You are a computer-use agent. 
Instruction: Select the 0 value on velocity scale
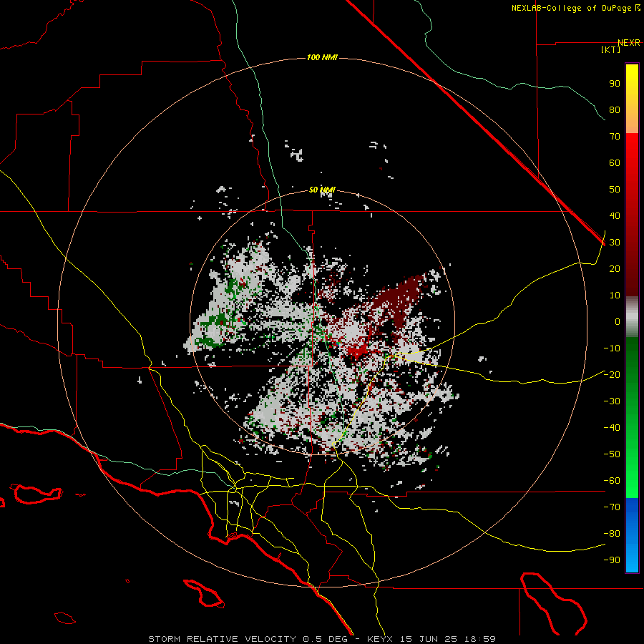coord(618,321)
